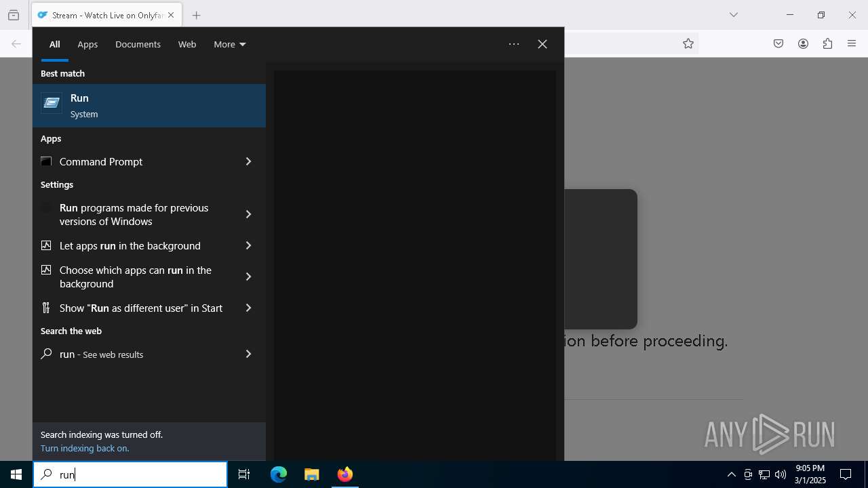Open the Firefox application menu
The height and width of the screenshot is (488, 868).
tap(852, 43)
